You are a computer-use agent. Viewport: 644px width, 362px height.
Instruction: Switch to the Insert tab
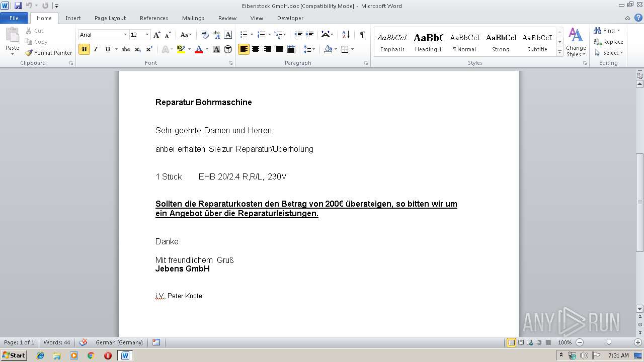coord(73,18)
